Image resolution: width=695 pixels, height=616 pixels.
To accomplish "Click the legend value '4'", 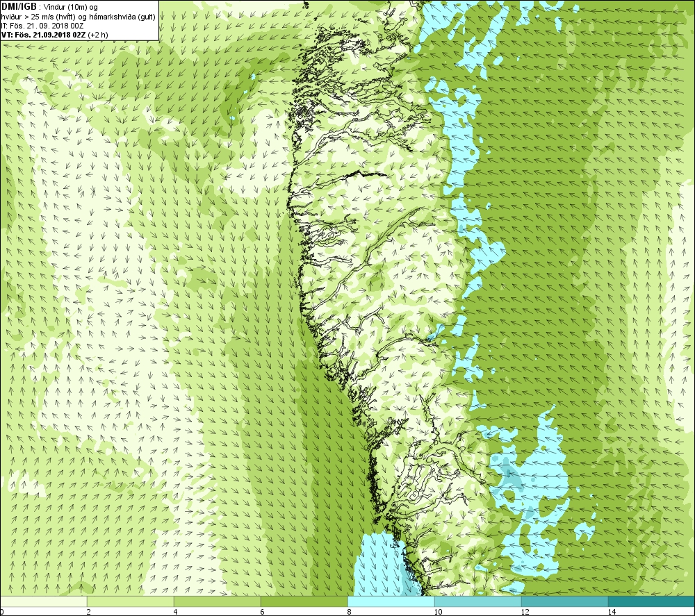I will pyautogui.click(x=176, y=612).
